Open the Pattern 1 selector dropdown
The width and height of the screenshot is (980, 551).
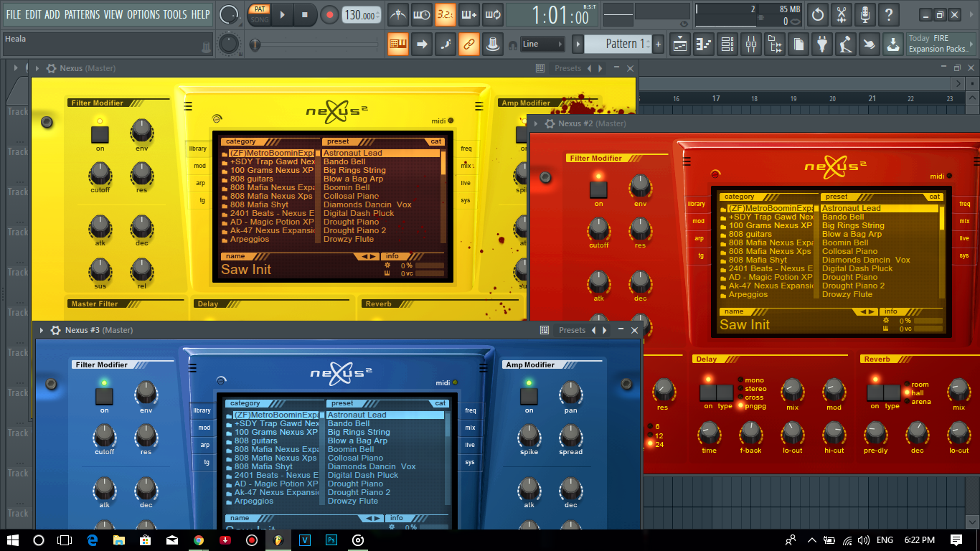(618, 44)
